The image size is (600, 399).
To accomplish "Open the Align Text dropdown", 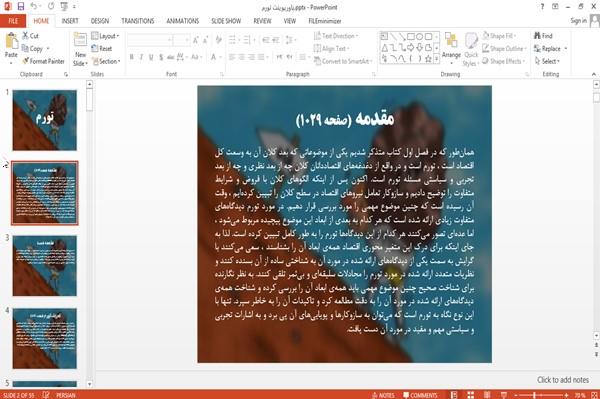I will pyautogui.click(x=331, y=49).
